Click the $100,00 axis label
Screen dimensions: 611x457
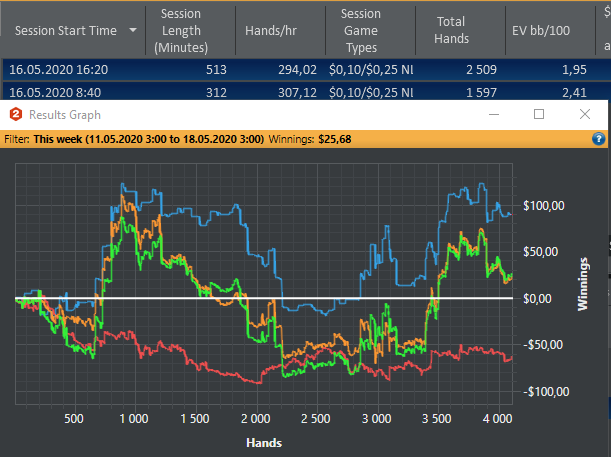pos(543,205)
